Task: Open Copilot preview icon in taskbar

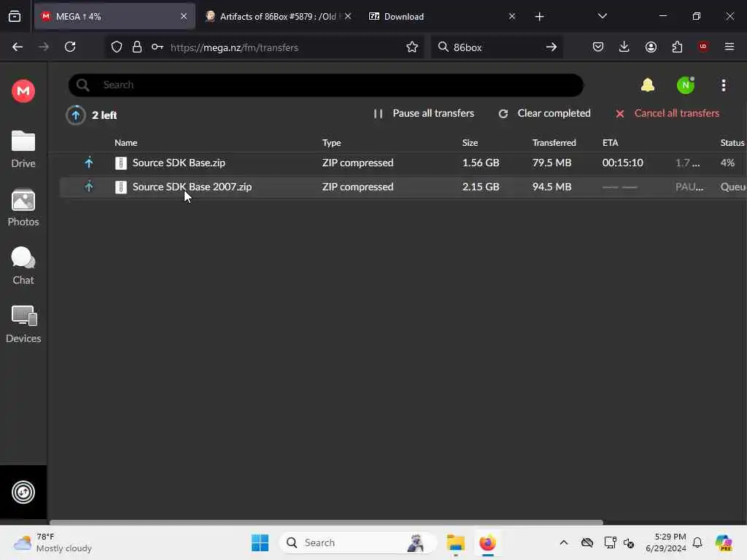Action: tap(723, 542)
